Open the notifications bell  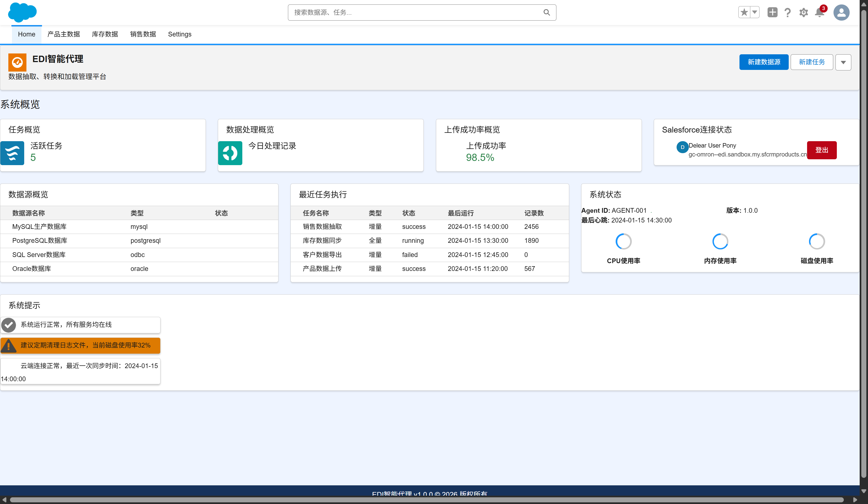819,13
